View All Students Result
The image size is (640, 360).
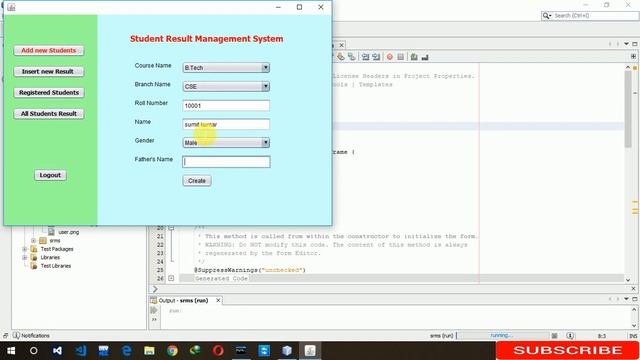[49, 113]
